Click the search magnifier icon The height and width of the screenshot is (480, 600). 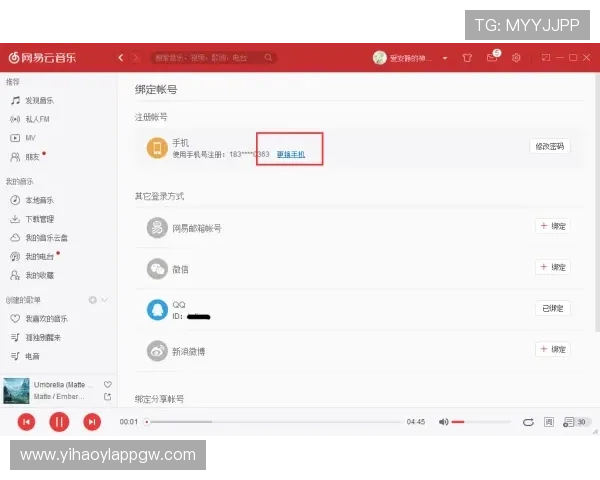268,58
